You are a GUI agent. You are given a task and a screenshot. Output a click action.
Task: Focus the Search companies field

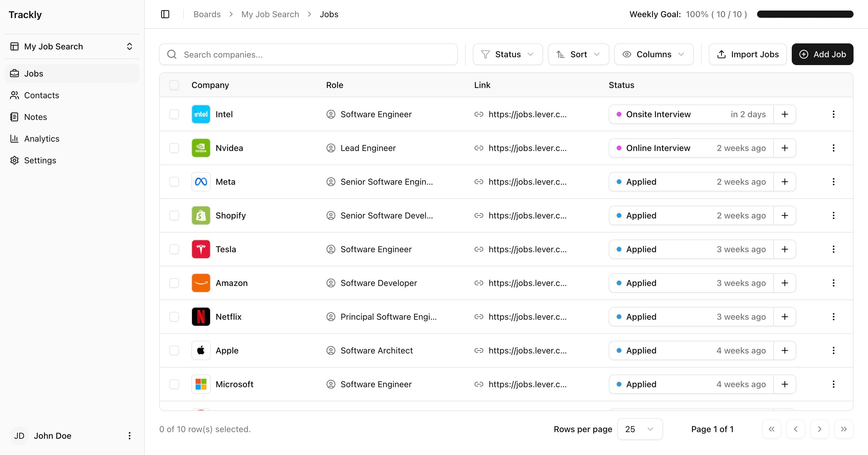pyautogui.click(x=308, y=54)
